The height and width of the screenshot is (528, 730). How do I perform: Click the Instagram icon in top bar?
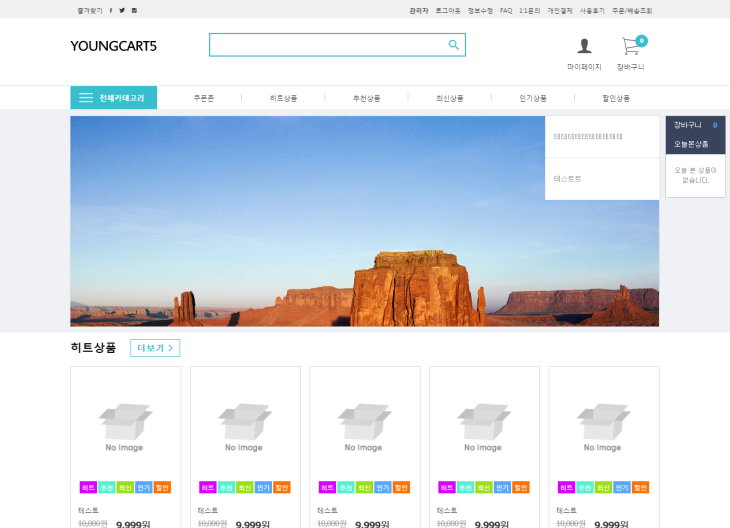(134, 10)
